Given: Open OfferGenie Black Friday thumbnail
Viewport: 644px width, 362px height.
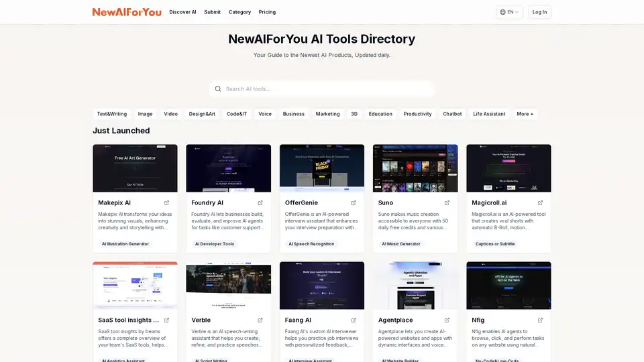Looking at the screenshot, I should click(322, 168).
